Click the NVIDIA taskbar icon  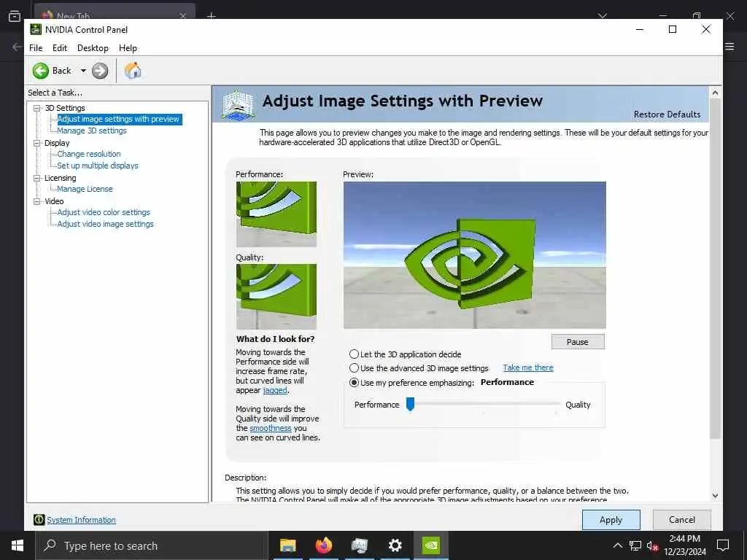pos(431,545)
